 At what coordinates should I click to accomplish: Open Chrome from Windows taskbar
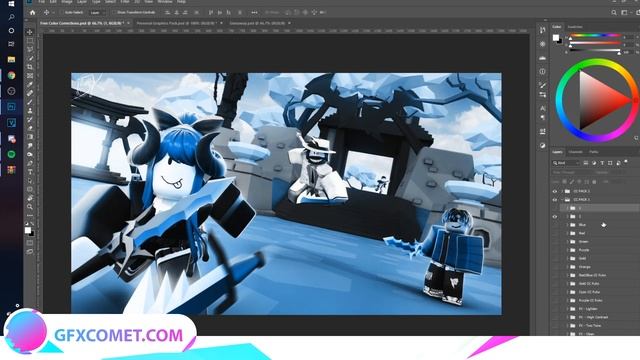11,76
